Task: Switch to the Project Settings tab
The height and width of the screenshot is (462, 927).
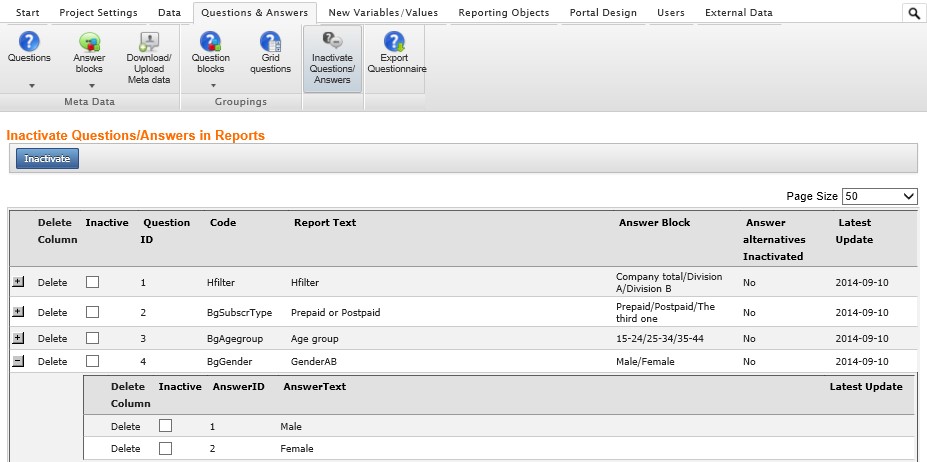Action: (x=98, y=12)
